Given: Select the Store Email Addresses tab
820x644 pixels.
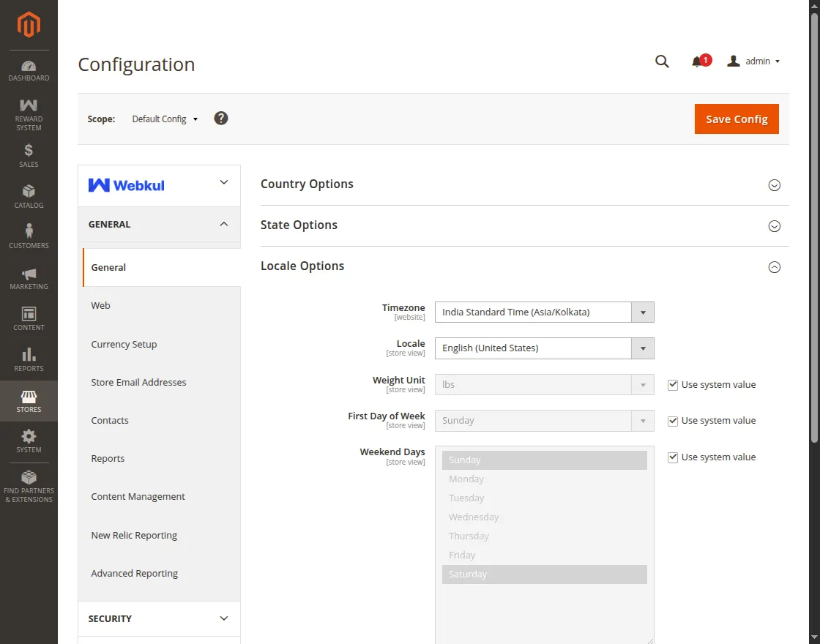Looking at the screenshot, I should pos(159,382).
